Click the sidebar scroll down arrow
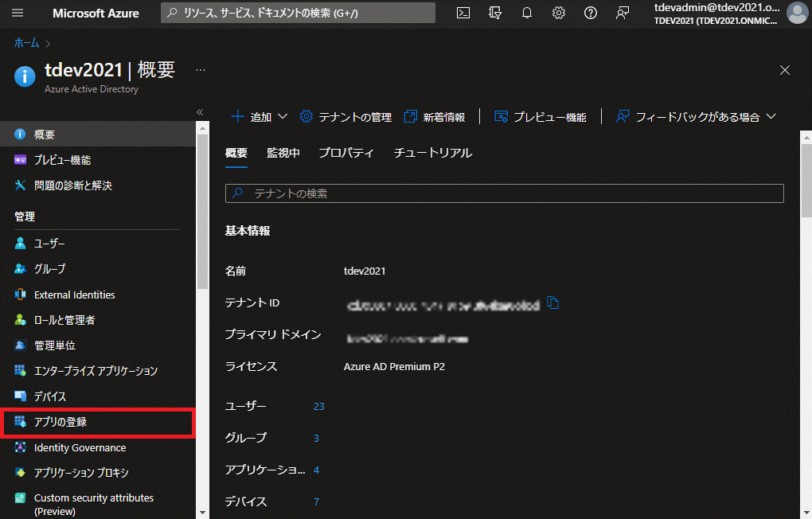This screenshot has width=812, height=519. 202,513
